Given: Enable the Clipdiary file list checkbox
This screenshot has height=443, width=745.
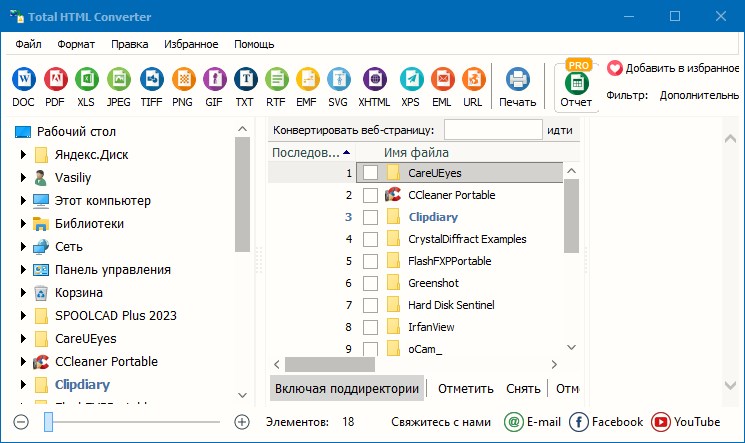Looking at the screenshot, I should point(370,217).
